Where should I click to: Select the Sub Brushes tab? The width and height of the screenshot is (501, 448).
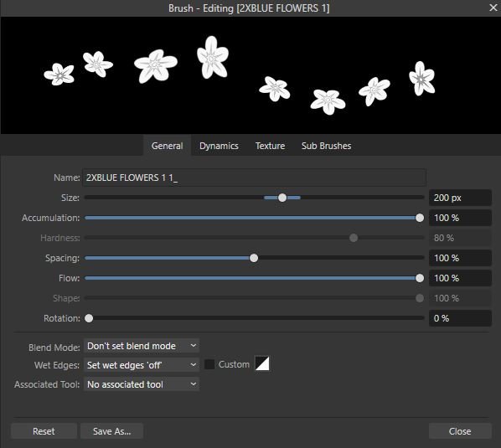pos(326,146)
